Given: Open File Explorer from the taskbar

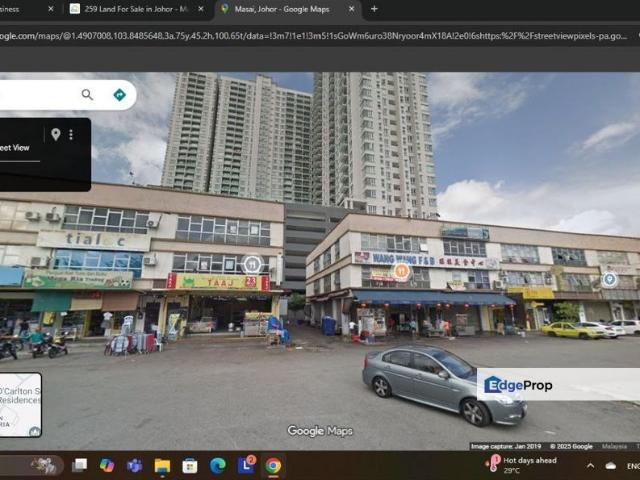Looking at the screenshot, I should 162,465.
